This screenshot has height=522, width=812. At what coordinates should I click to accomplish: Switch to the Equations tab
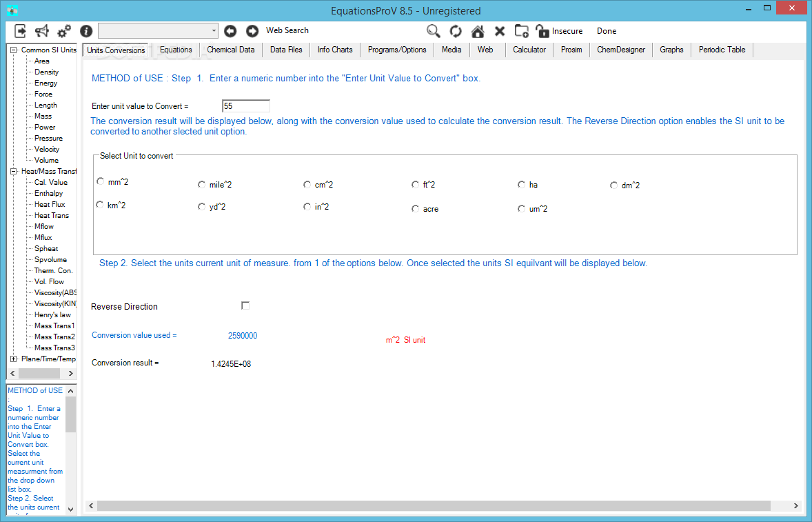[176, 50]
